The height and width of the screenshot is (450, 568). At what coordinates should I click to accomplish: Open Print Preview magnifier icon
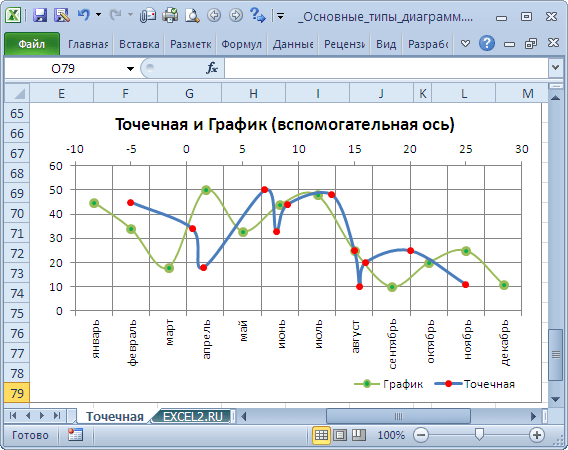(192, 16)
